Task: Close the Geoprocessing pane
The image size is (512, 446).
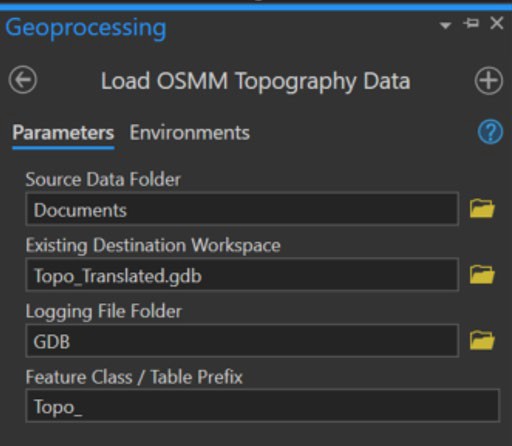Action: (x=497, y=23)
